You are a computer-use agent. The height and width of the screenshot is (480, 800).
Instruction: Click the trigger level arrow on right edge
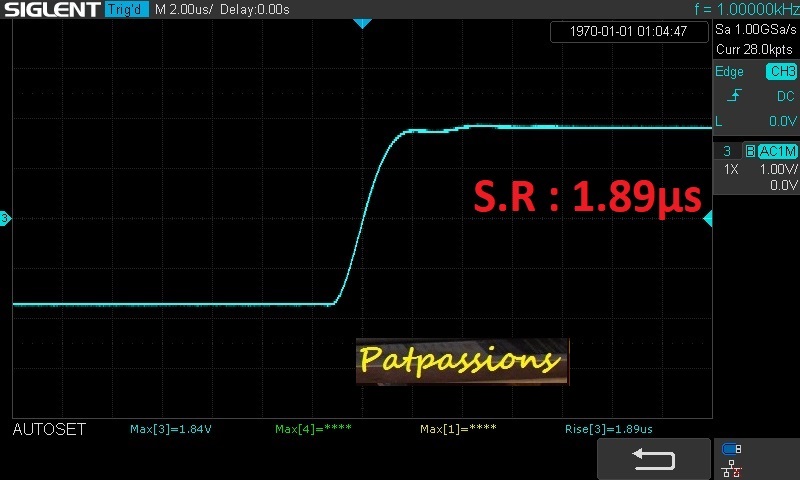[707, 219]
